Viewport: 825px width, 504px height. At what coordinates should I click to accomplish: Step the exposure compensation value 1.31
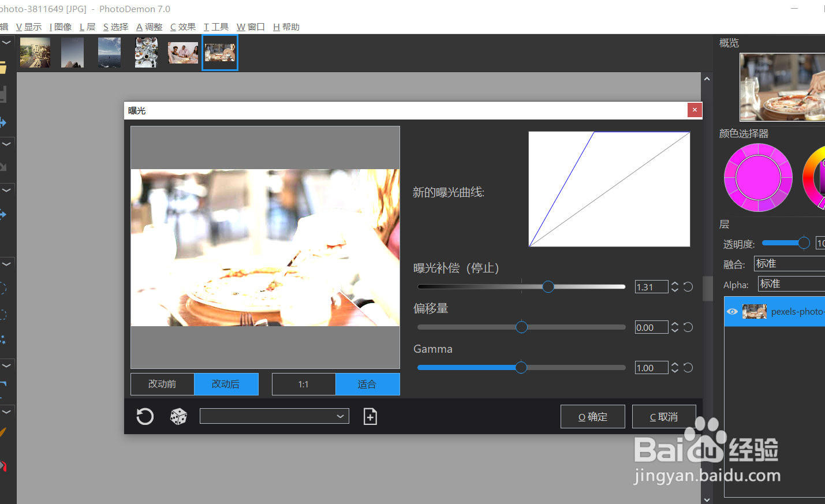tap(675, 287)
